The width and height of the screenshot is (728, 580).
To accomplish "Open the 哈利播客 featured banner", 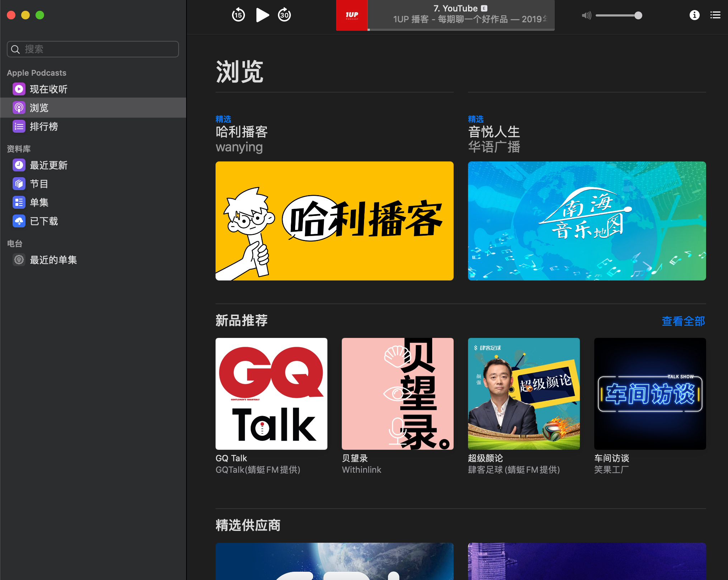I will (x=334, y=221).
